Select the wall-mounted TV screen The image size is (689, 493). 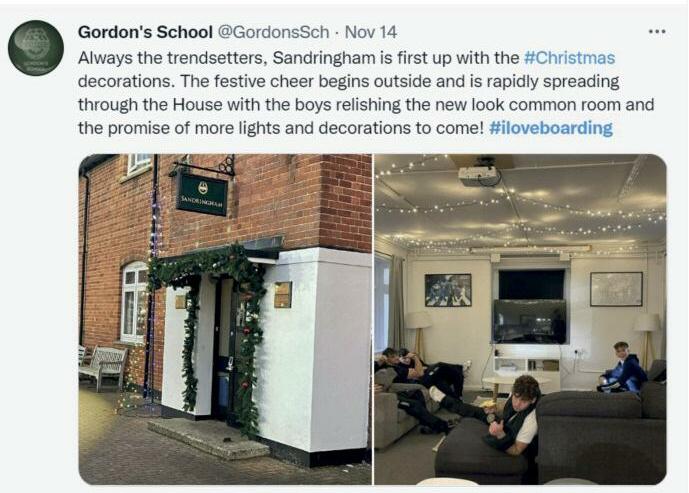pos(530,321)
